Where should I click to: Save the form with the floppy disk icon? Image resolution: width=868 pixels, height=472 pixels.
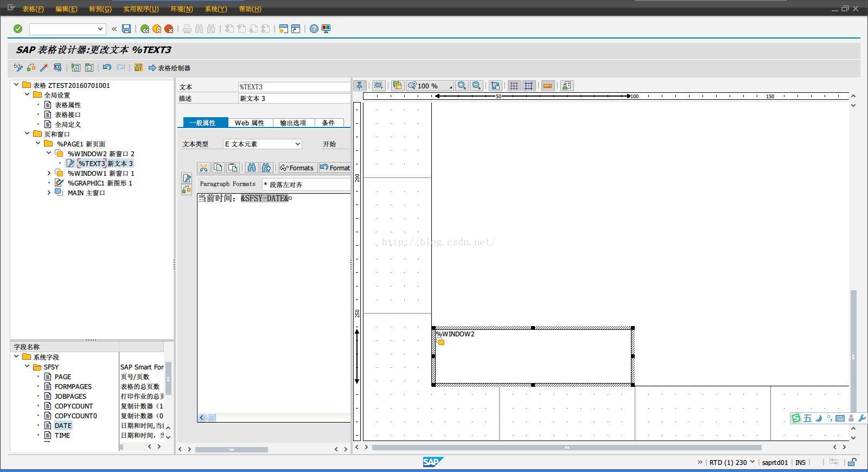(x=126, y=29)
